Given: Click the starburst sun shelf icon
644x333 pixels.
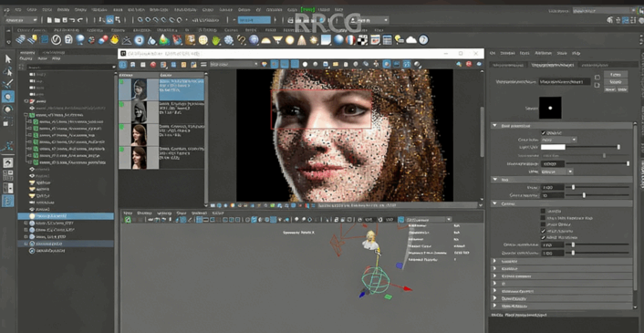Looking at the screenshot, I should point(314,39).
